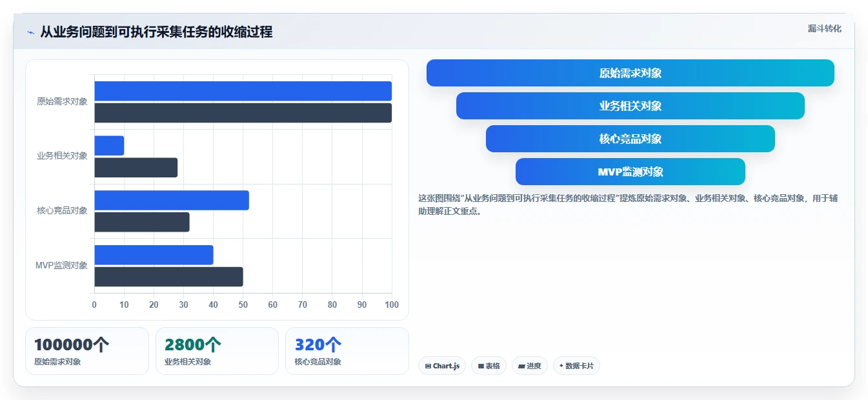The image size is (868, 400).
Task: Click the lightning icon beside the title
Action: tap(30, 32)
